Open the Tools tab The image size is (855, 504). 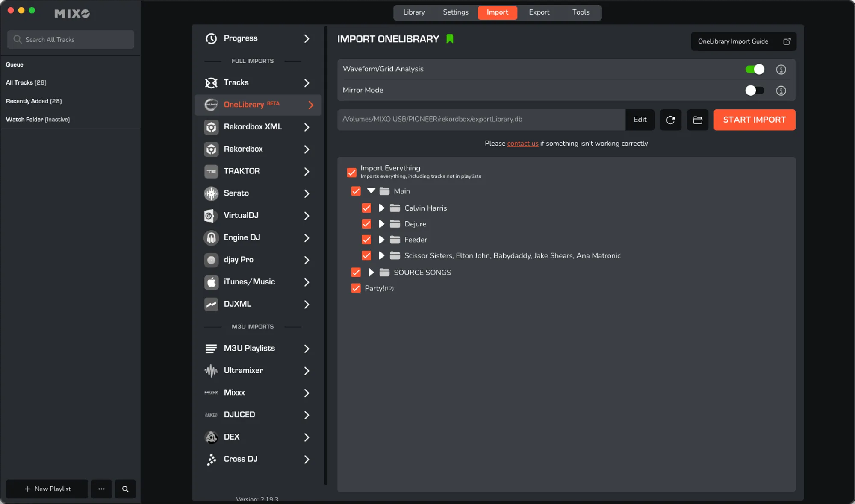tap(581, 12)
